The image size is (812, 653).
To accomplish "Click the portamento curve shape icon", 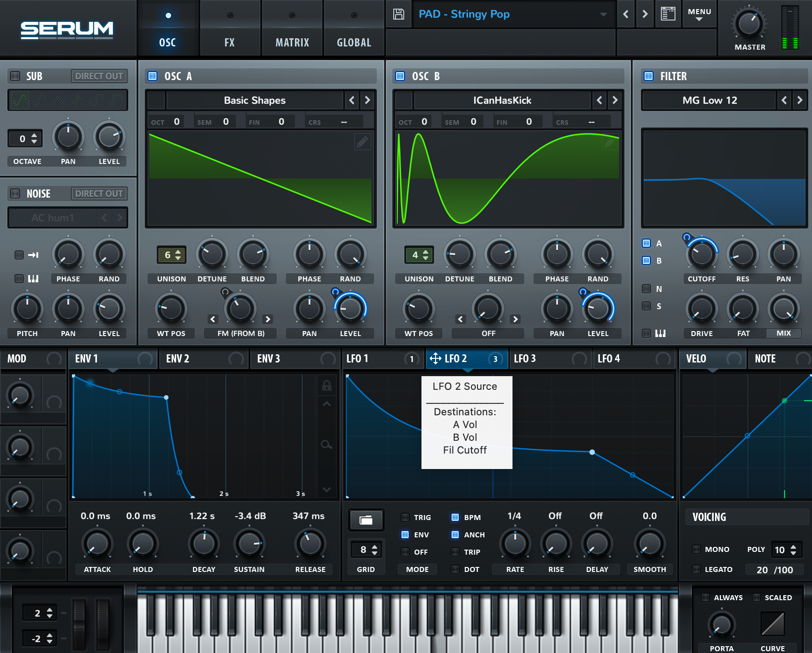I will tap(773, 624).
